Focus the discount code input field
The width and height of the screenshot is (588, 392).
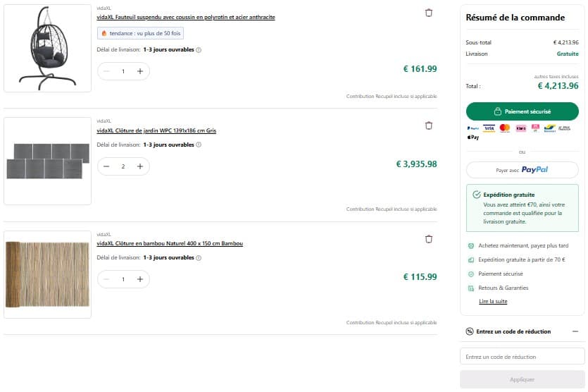[522, 356]
